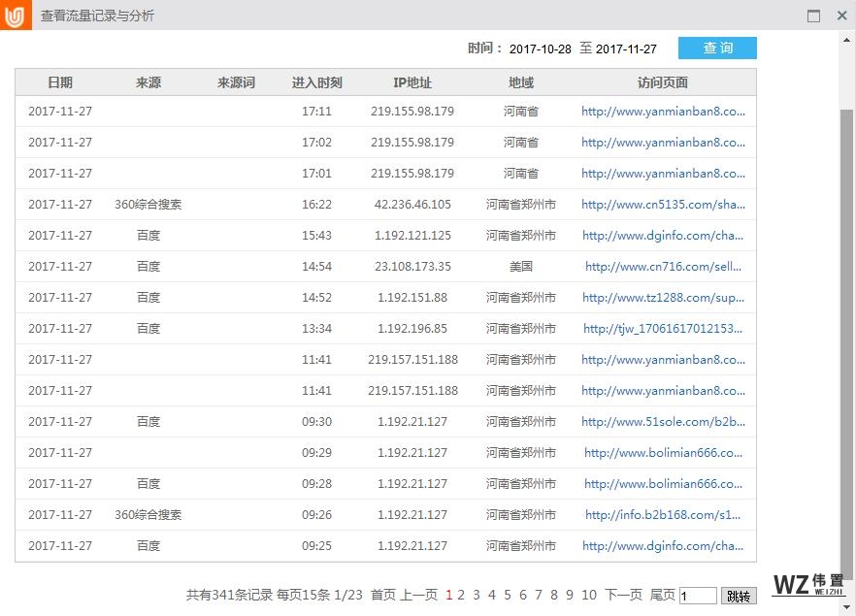
Task: Click the 查询 search button
Action: tap(717, 49)
